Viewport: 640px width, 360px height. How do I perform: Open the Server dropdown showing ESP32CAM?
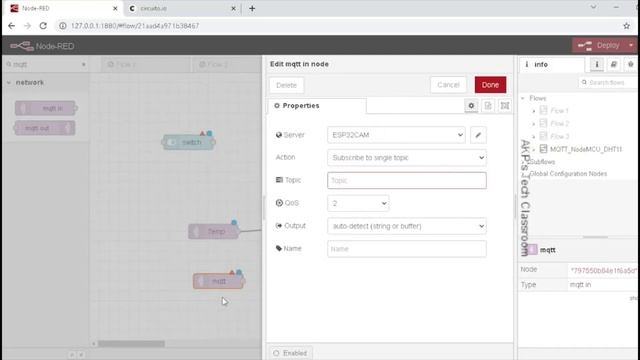(396, 135)
